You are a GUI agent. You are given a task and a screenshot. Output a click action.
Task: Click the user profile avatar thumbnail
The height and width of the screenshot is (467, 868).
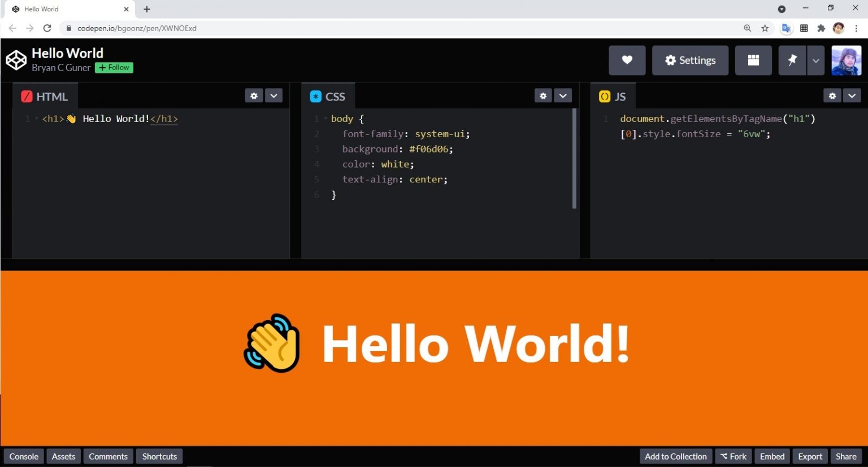point(846,60)
